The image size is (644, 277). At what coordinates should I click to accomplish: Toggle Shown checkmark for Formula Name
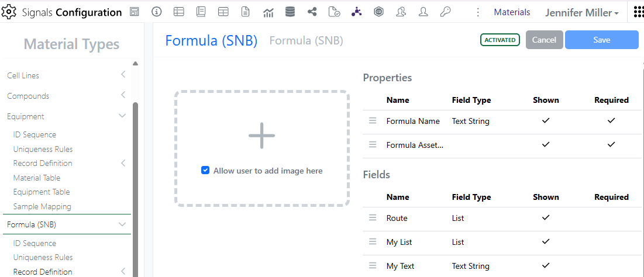point(545,120)
